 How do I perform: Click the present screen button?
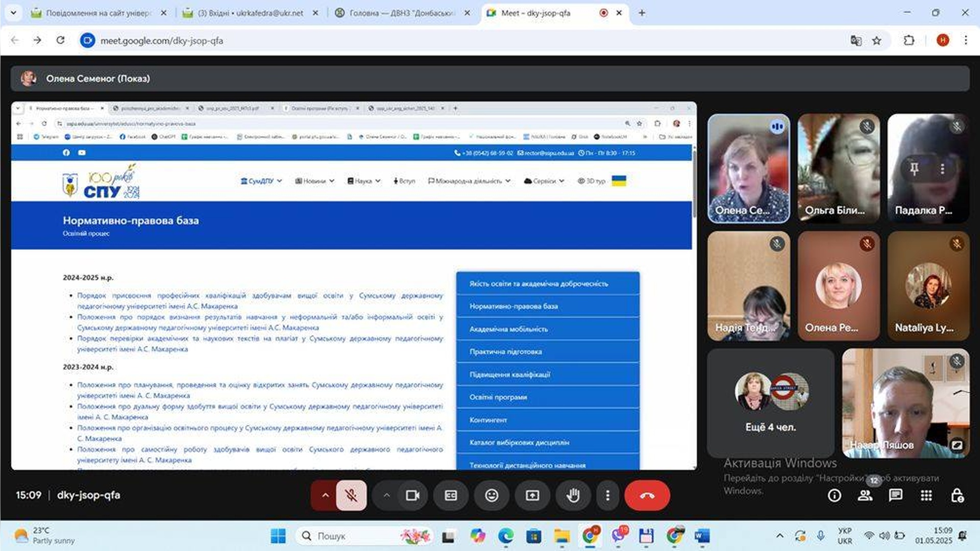coord(532,495)
